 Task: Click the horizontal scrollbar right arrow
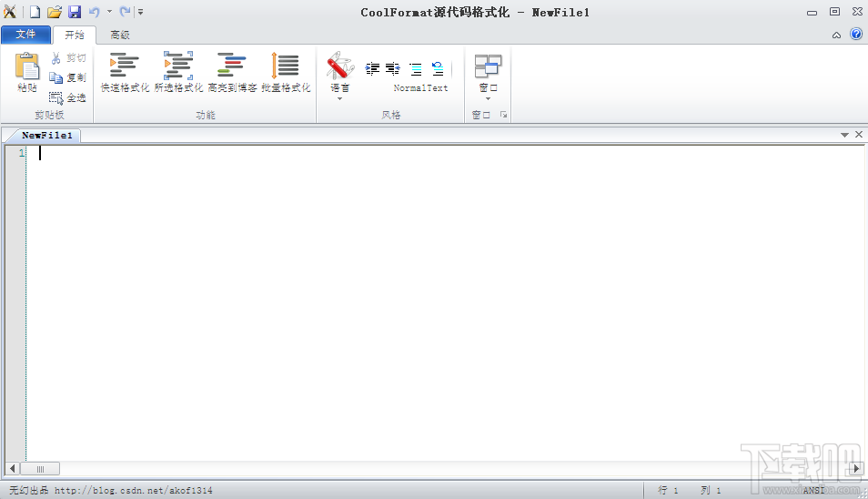click(857, 469)
